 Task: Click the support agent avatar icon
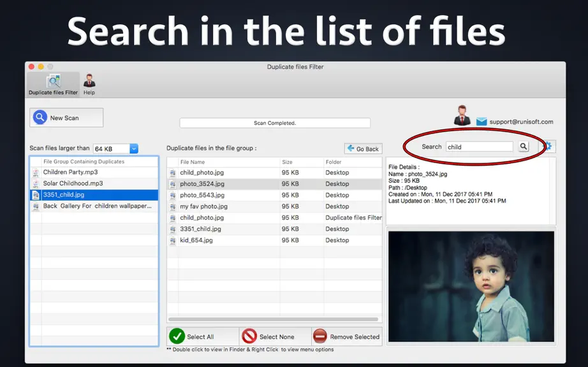point(462,115)
